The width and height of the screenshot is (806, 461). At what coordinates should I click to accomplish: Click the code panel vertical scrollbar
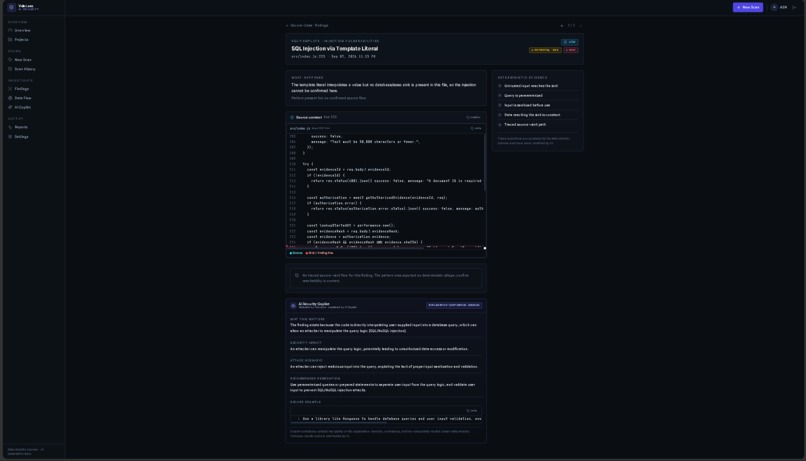click(484, 163)
